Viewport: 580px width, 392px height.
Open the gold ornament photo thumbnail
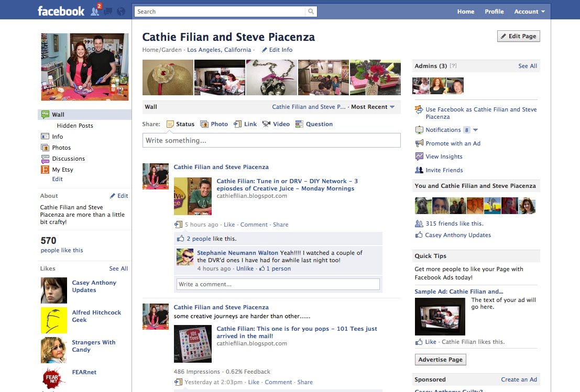pos(168,77)
